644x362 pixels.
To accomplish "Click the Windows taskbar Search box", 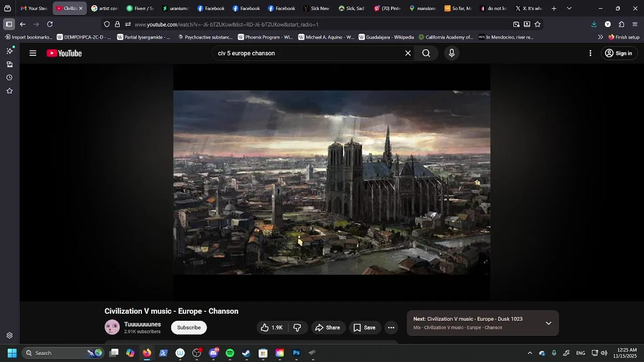I will tap(63, 353).
